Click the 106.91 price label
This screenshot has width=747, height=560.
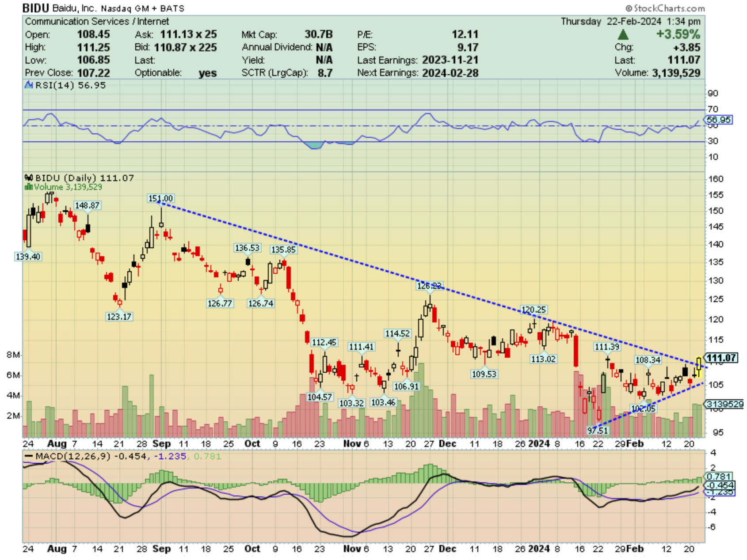(406, 386)
